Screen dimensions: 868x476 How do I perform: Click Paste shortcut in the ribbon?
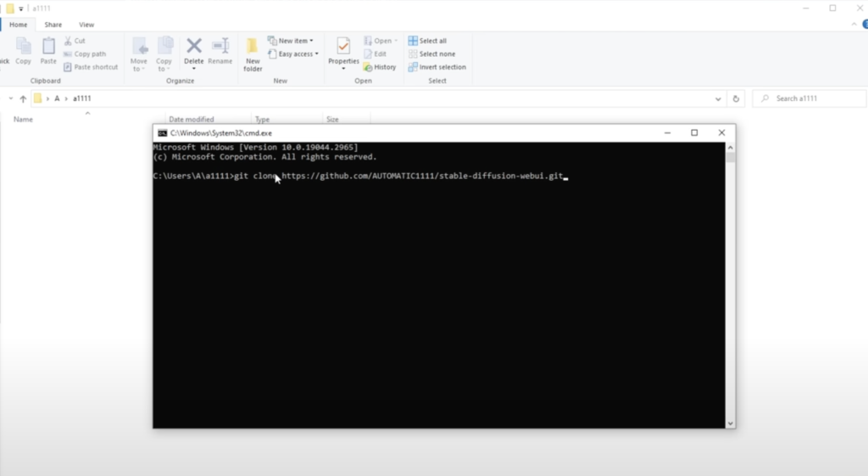coord(91,67)
